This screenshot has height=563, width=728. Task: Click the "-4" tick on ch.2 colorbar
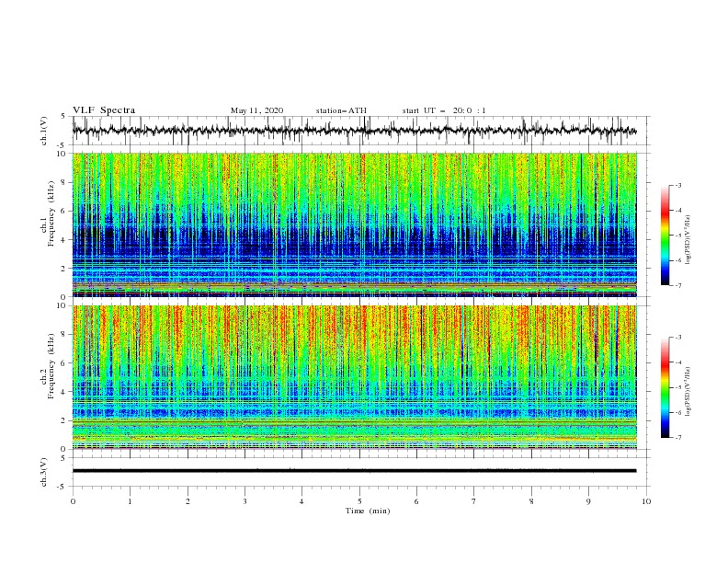(677, 362)
